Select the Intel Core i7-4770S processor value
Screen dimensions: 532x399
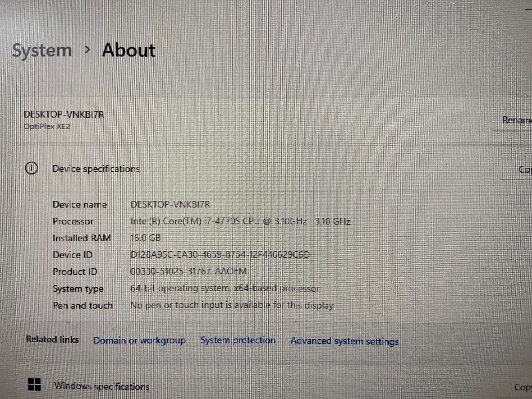pos(240,221)
